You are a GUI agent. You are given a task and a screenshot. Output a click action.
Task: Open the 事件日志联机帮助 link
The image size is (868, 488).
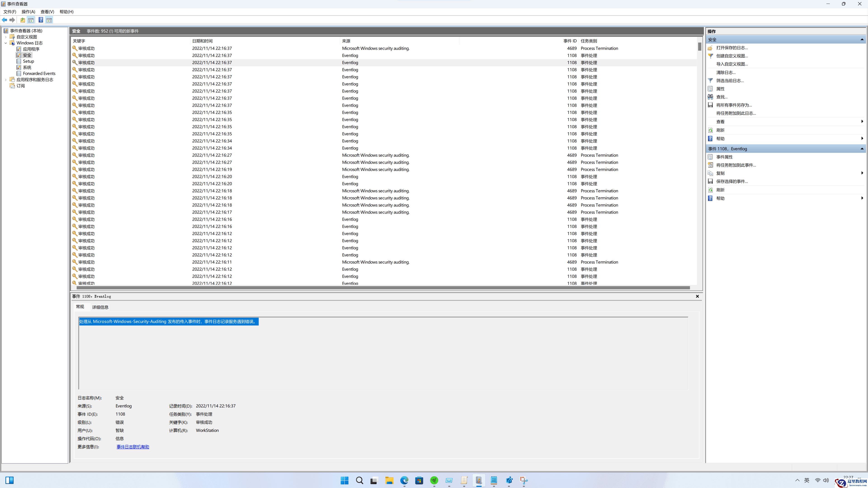[133, 447]
